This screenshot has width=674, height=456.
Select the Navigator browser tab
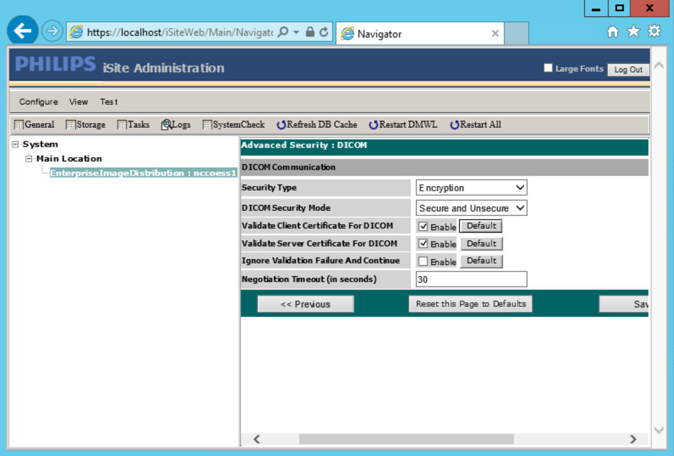tap(420, 34)
